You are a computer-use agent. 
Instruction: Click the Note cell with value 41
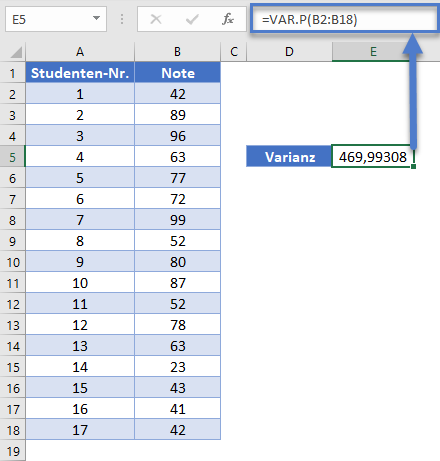[x=177, y=409]
